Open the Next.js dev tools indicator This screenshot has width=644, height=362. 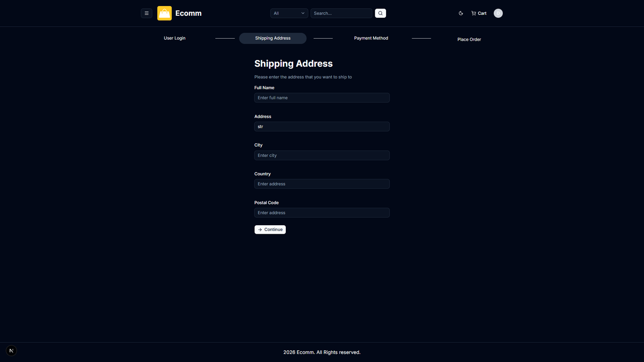click(x=11, y=351)
